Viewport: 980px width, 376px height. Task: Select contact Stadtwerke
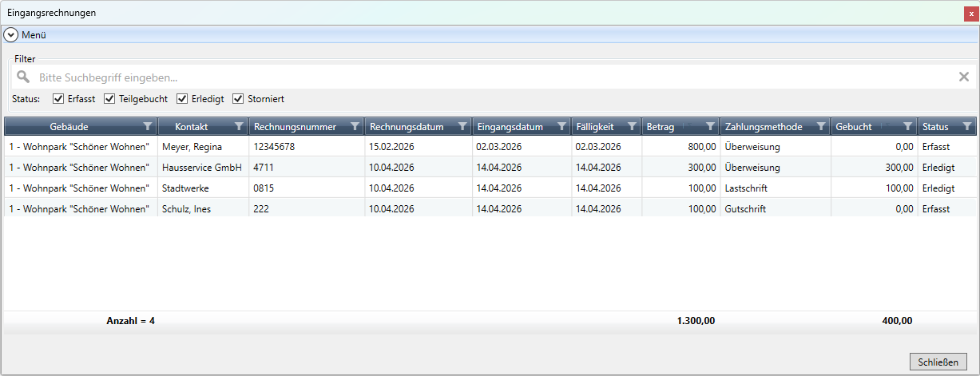(x=186, y=188)
